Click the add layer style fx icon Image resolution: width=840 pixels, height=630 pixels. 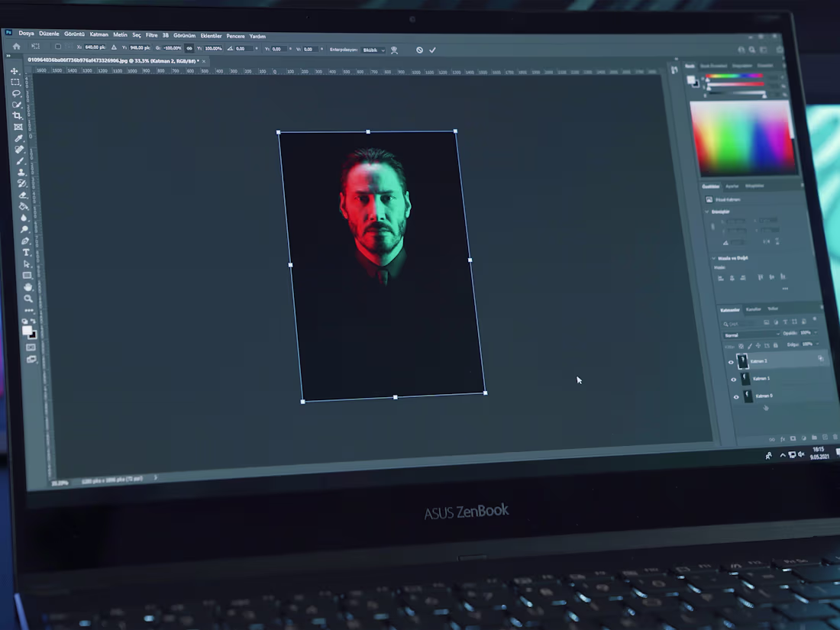tap(783, 439)
